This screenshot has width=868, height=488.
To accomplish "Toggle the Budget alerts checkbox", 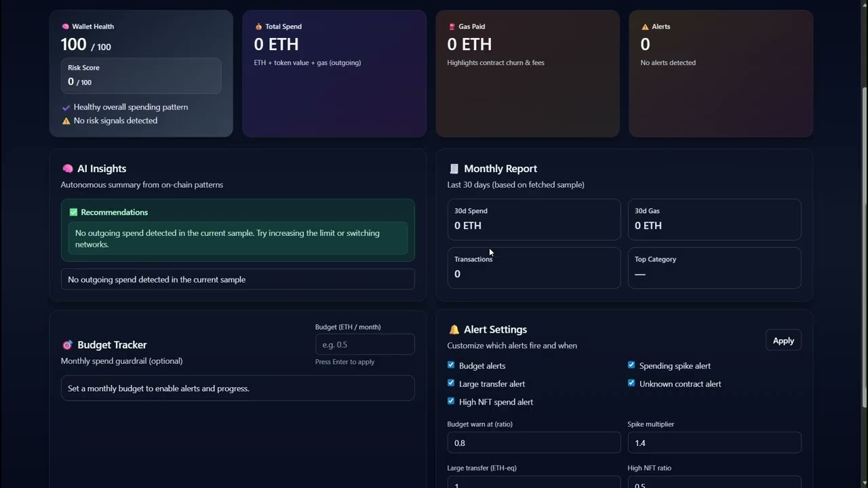I will [x=451, y=365].
